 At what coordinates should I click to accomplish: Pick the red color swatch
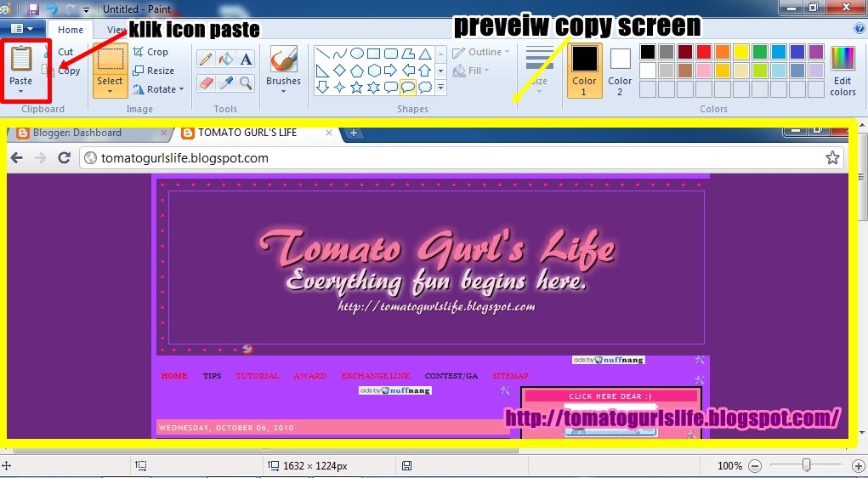click(704, 52)
